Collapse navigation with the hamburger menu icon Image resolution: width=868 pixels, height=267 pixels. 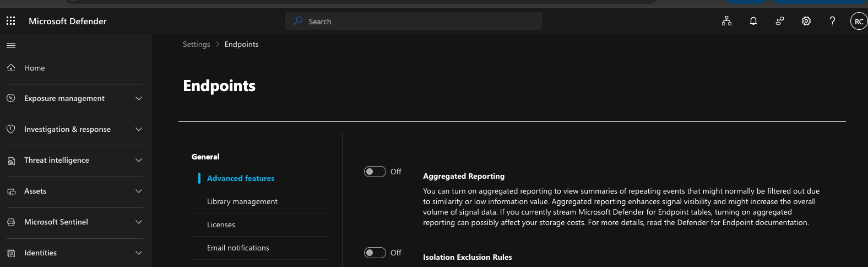point(11,45)
